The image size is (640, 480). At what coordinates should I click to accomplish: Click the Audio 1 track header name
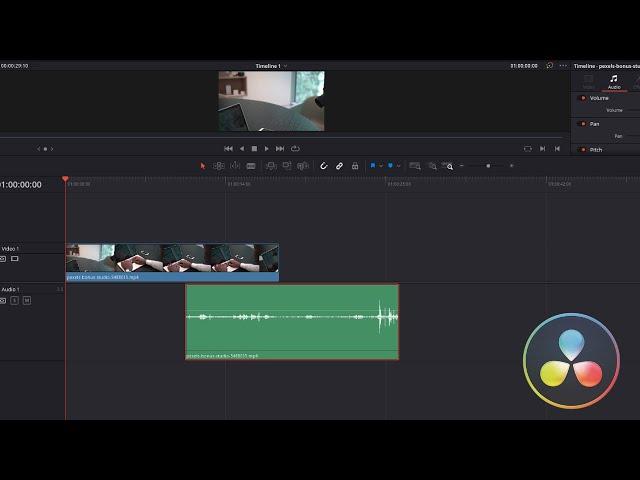[x=10, y=289]
